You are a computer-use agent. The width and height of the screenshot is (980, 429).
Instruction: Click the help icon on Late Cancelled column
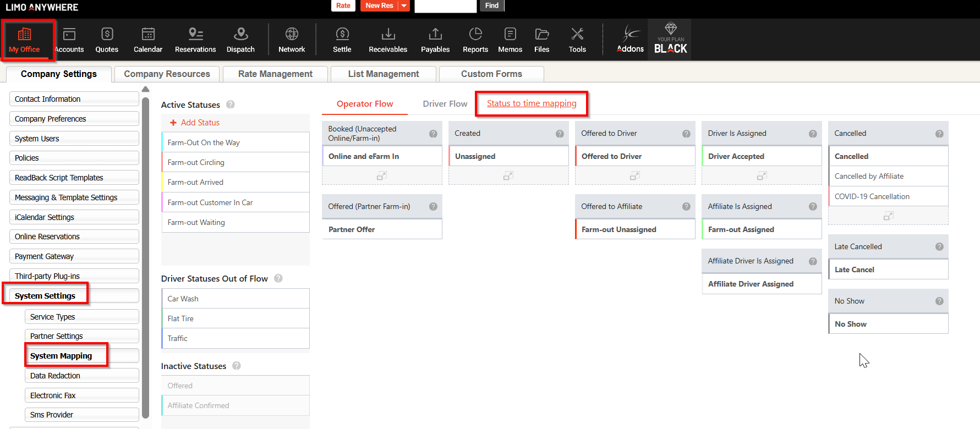pyautogui.click(x=939, y=247)
